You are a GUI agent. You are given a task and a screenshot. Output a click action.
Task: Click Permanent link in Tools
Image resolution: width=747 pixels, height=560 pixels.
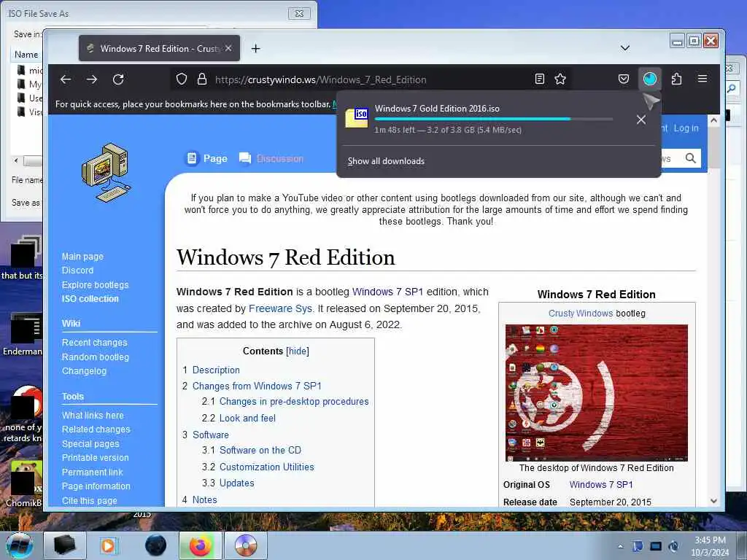coord(93,472)
